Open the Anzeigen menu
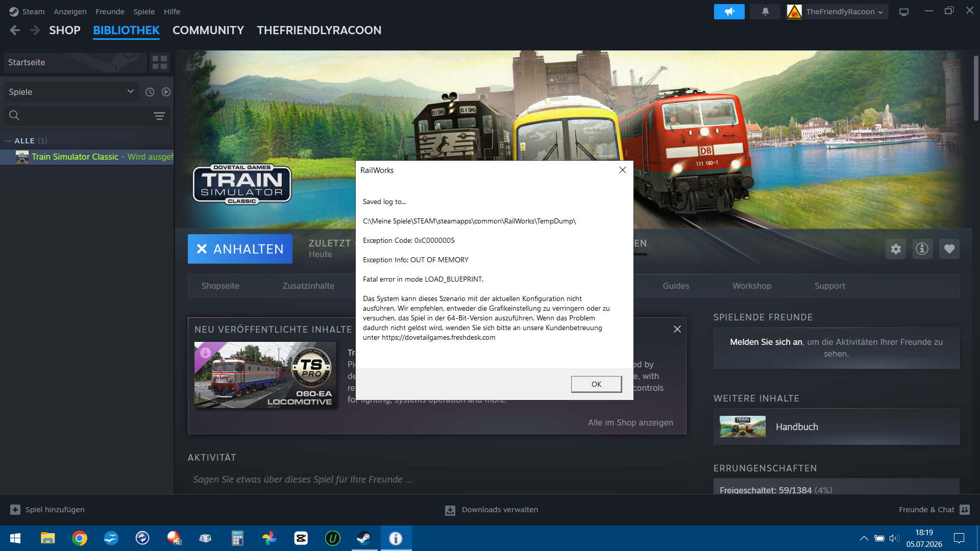The image size is (980, 551). 70,12
